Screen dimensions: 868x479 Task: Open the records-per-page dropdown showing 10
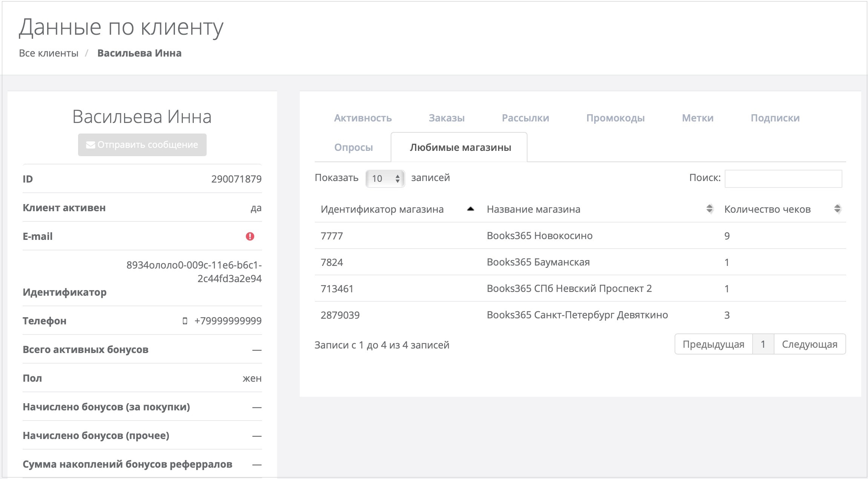click(x=385, y=178)
